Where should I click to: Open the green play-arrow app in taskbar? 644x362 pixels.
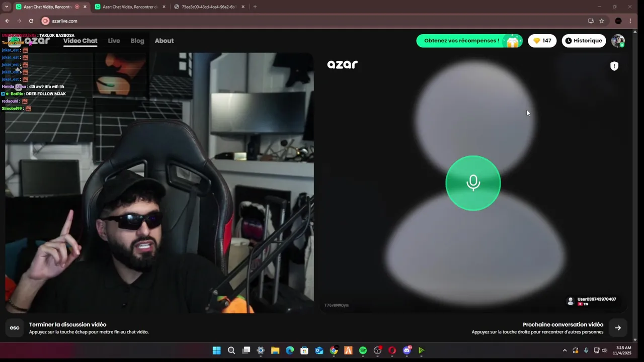click(422, 350)
